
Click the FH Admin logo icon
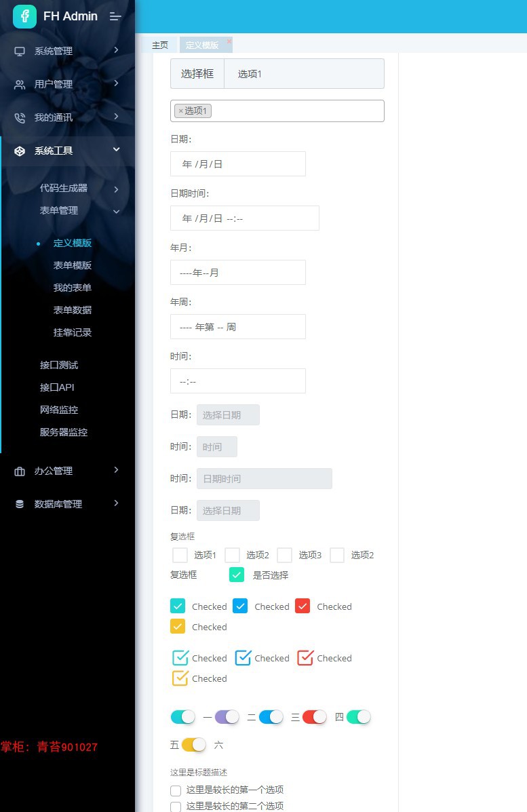point(24,16)
